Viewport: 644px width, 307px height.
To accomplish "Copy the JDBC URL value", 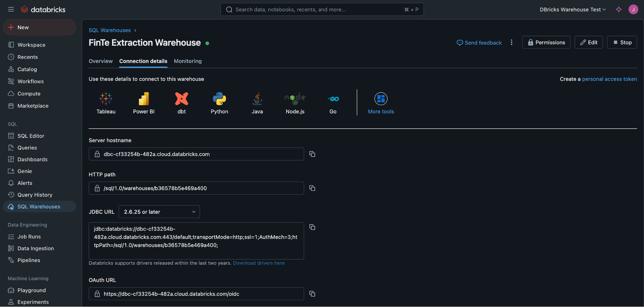I will click(x=312, y=227).
